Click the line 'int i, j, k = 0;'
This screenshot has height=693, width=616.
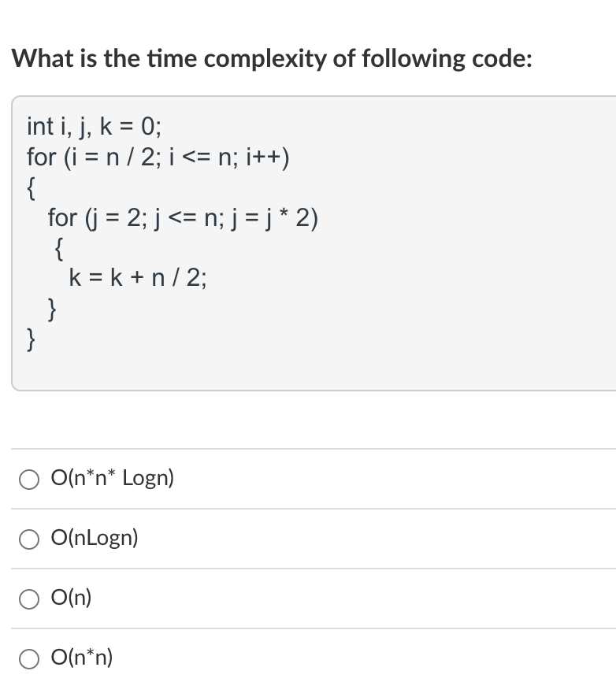click(91, 126)
